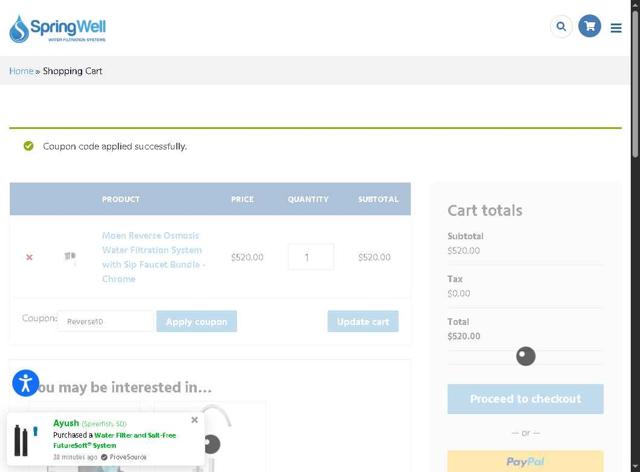Click the coupon code input field

tap(106, 321)
